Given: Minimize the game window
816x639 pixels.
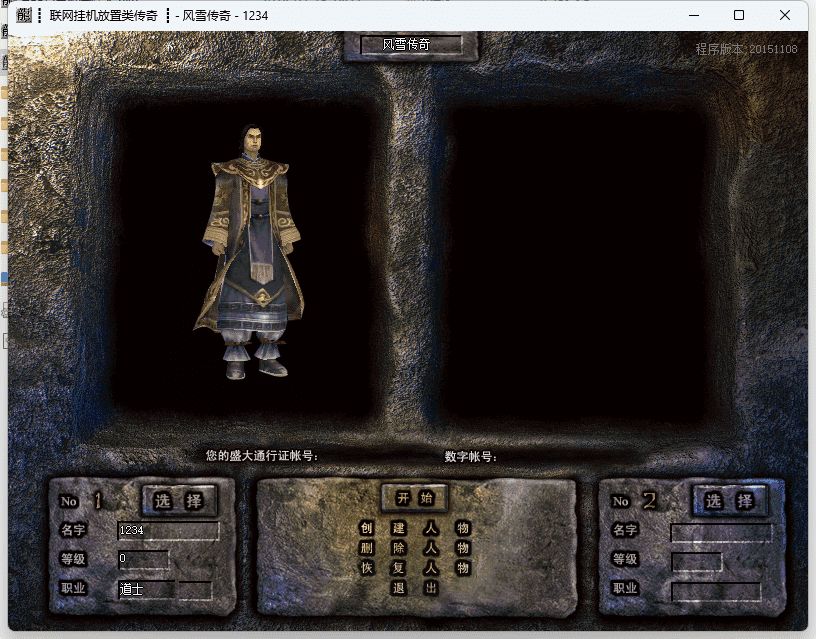Looking at the screenshot, I should coord(694,16).
